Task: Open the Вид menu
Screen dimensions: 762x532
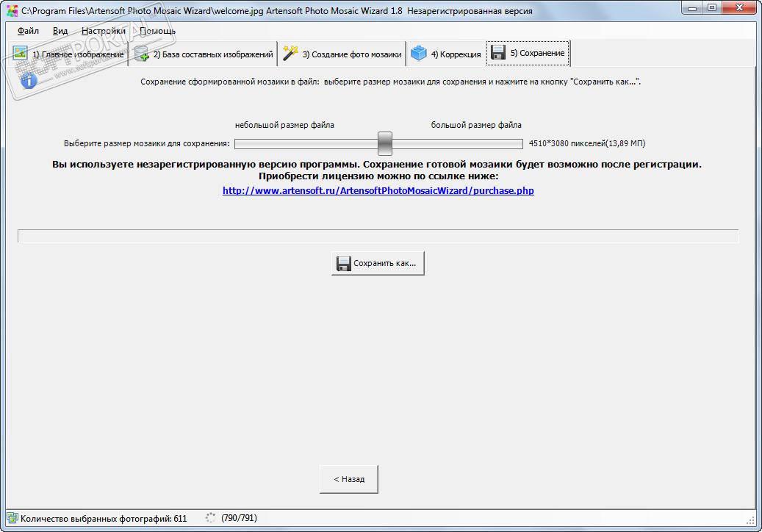Action: point(60,31)
